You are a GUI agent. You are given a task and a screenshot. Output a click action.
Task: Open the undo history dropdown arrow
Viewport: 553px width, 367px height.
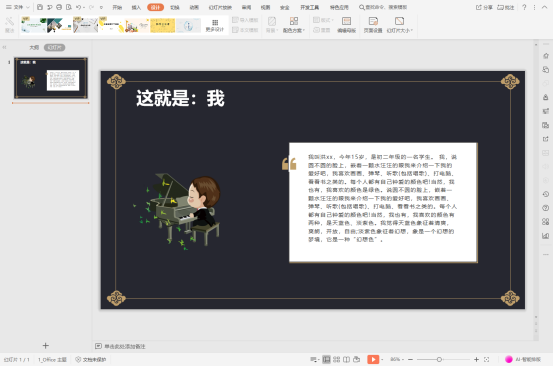click(84, 7)
